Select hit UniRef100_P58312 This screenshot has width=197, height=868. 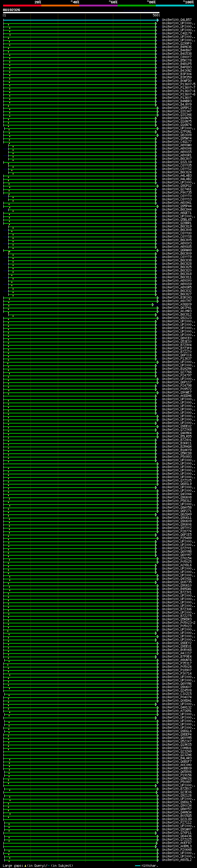[177, 501]
